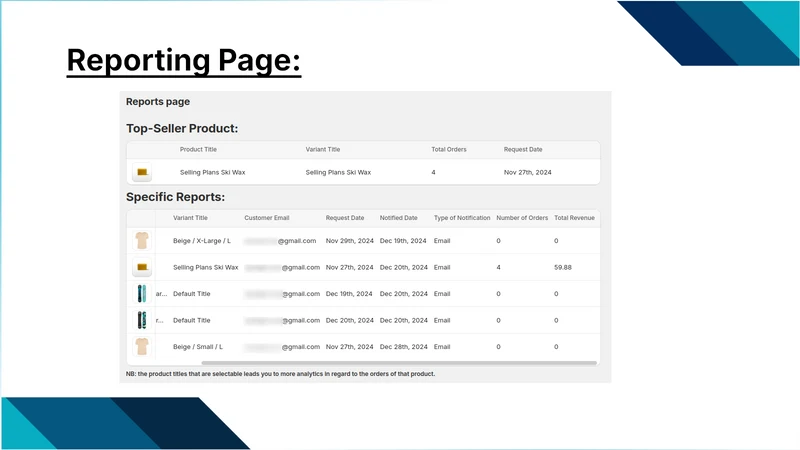Click the Top-Seller Ski Wax product thumbnail

coord(142,172)
